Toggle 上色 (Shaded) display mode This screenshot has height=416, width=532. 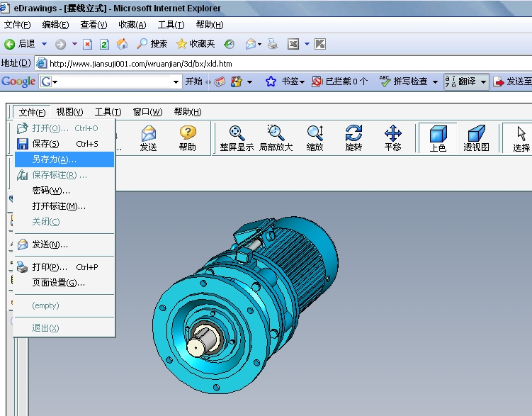point(438,138)
